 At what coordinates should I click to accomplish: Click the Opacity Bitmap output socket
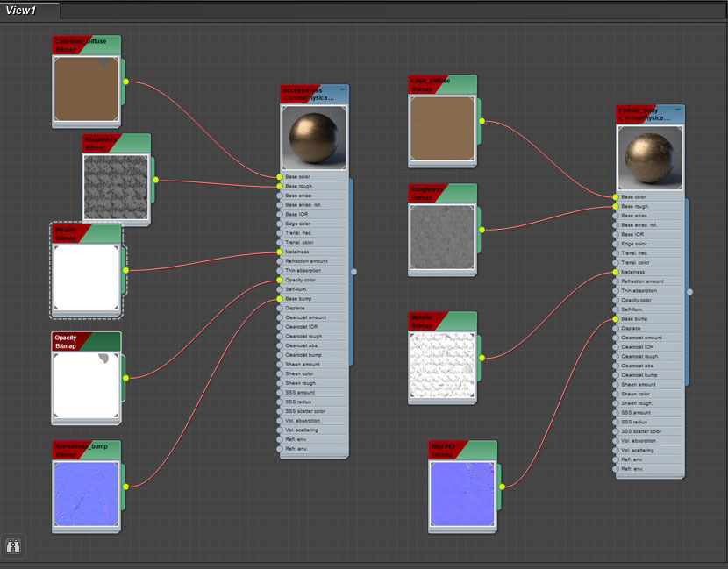[125, 378]
